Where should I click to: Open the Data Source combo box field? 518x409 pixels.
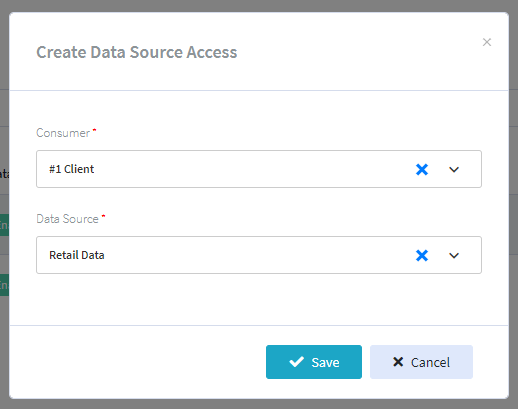(259, 255)
